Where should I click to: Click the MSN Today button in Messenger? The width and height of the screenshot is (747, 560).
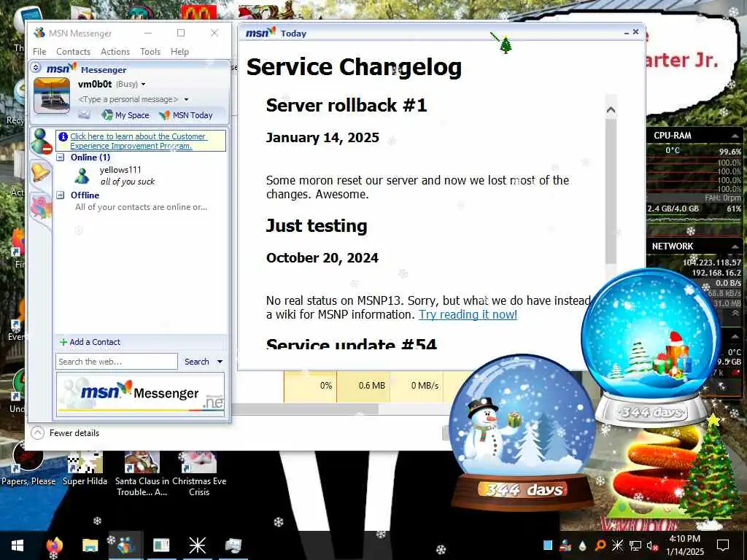pos(186,114)
